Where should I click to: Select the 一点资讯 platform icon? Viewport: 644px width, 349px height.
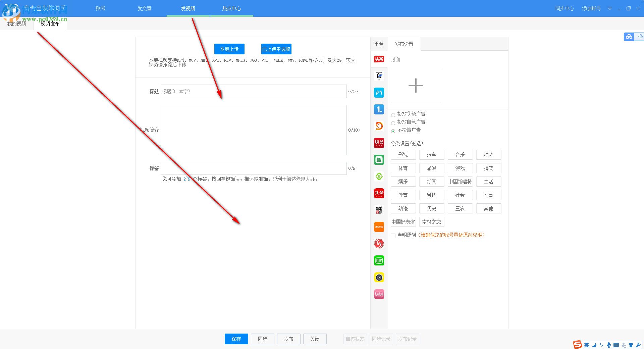379,110
